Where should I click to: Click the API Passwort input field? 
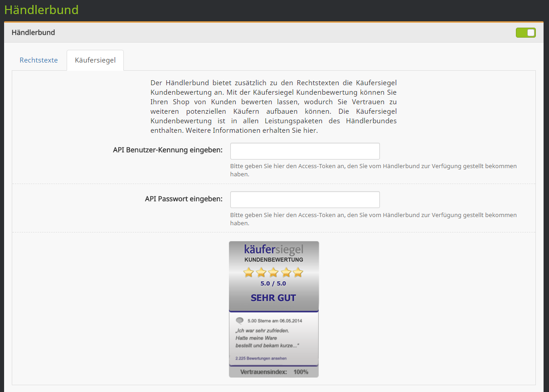[305, 199]
